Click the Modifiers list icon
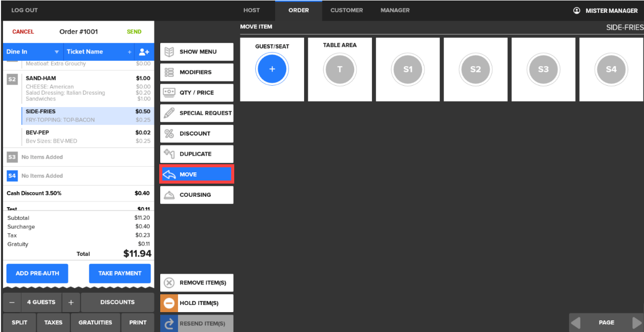Image resolution: width=644 pixels, height=332 pixels. 169,72
